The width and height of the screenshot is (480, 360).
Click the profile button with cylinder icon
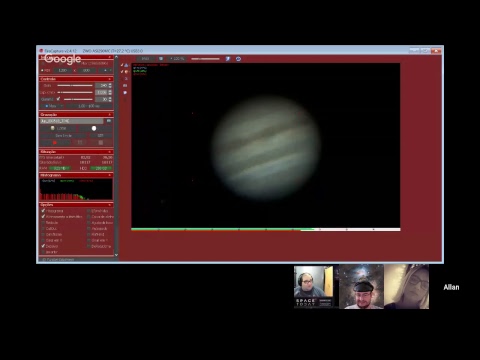click(59, 128)
